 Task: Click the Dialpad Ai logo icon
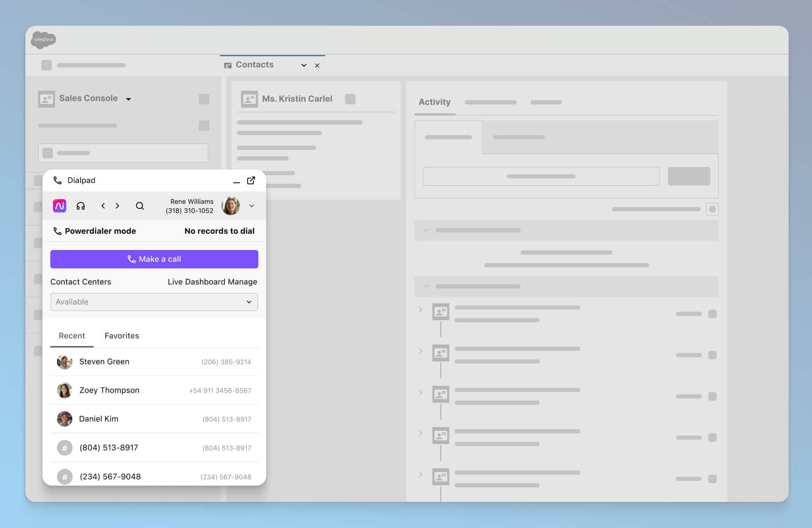[60, 206]
